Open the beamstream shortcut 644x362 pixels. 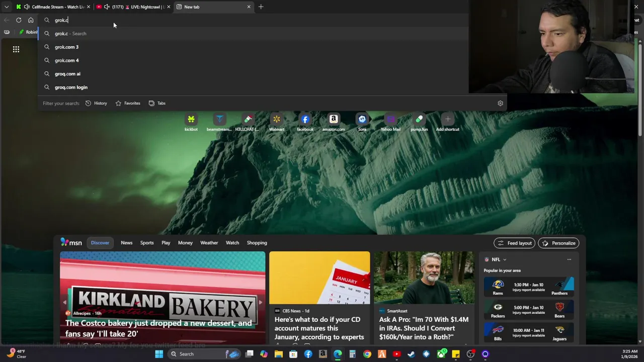[219, 123]
